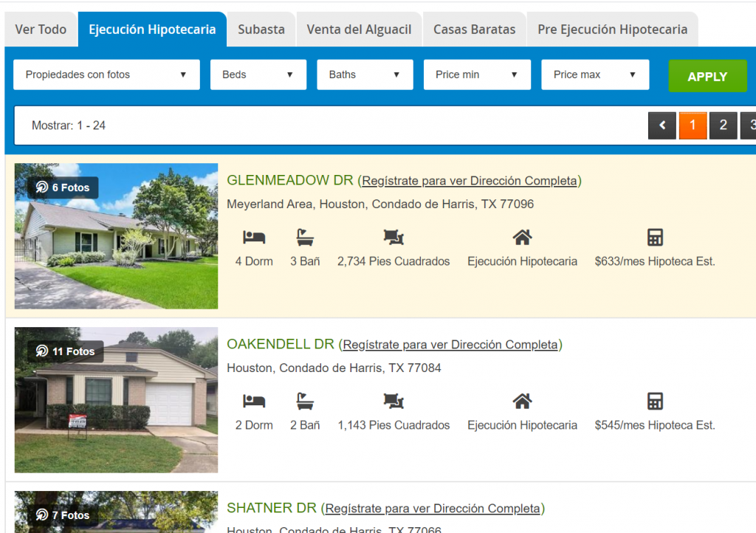Click the calculator icon for $633/mes Hipoteca Est.
Image resolution: width=756 pixels, height=533 pixels.
[x=654, y=236]
